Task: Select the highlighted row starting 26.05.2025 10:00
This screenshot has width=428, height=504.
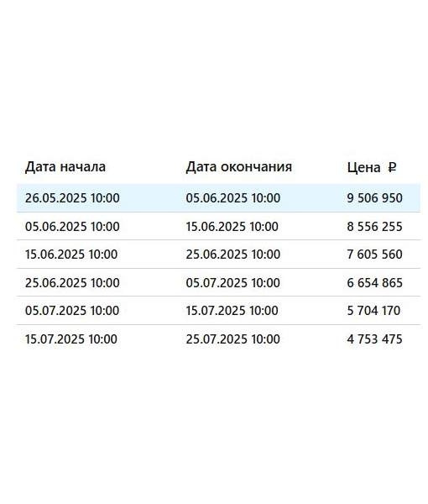Action: pyautogui.click(x=218, y=198)
